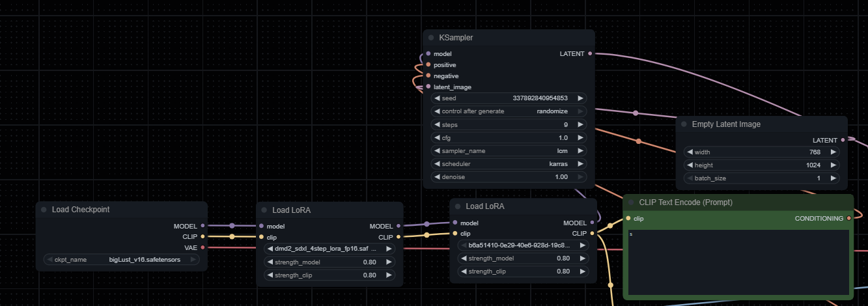
Task: Select the Load Checkpoint node title
Action: tap(81, 210)
